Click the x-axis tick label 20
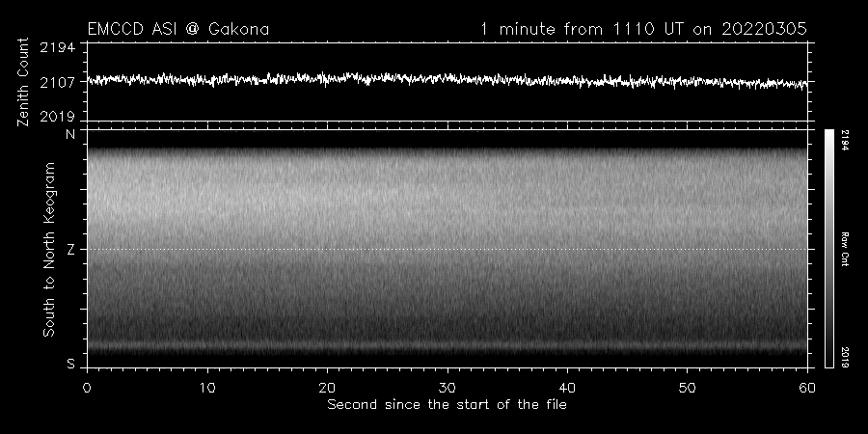Image resolution: width=868 pixels, height=434 pixels. (x=327, y=388)
